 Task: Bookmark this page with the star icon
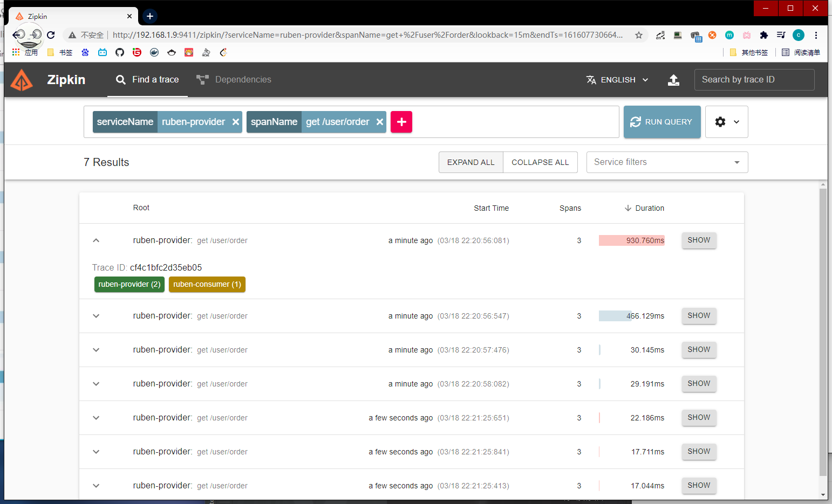click(x=639, y=35)
